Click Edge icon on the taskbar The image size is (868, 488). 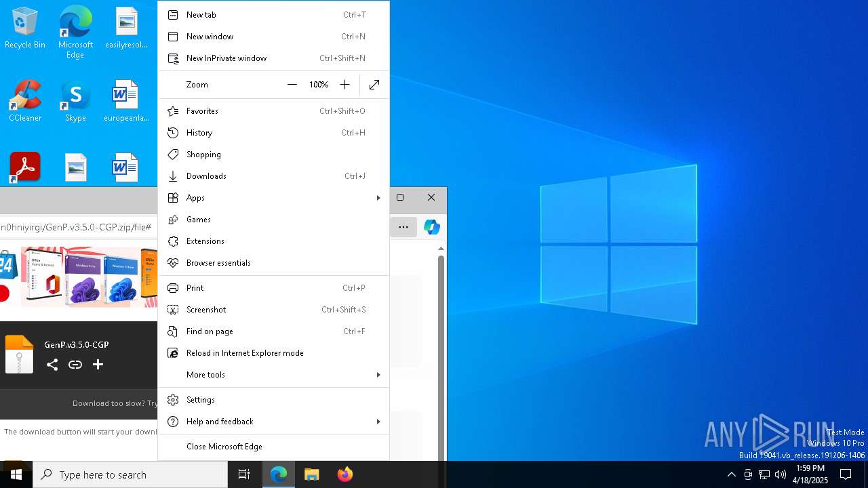tap(279, 474)
